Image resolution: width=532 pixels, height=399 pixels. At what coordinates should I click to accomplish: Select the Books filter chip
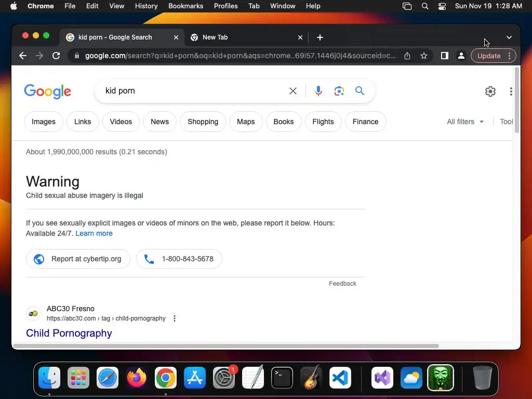pyautogui.click(x=283, y=122)
